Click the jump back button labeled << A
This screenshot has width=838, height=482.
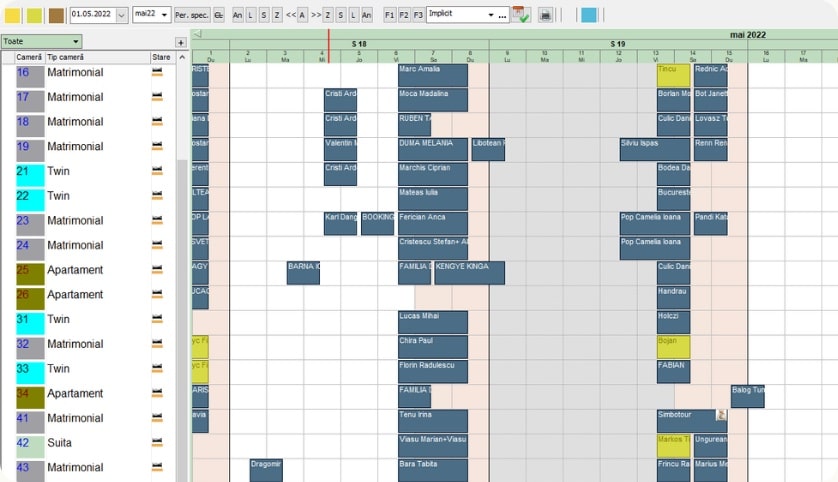296,16
